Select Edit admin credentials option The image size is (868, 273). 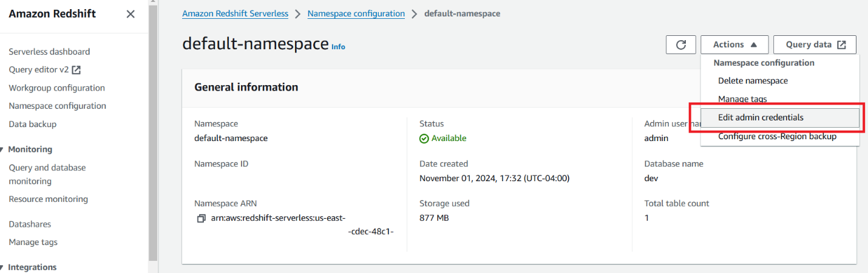[x=780, y=117]
